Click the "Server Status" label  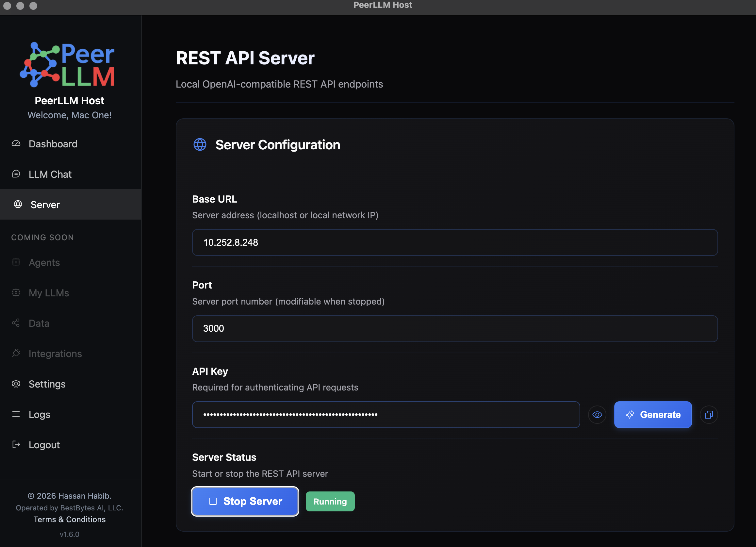pyautogui.click(x=224, y=457)
